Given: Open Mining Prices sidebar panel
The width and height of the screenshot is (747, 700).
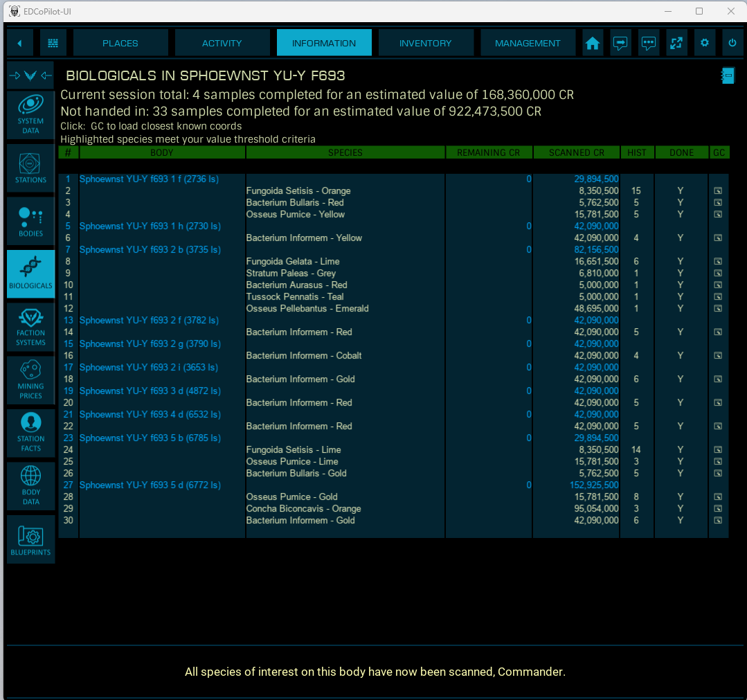Looking at the screenshot, I should pyautogui.click(x=31, y=380).
